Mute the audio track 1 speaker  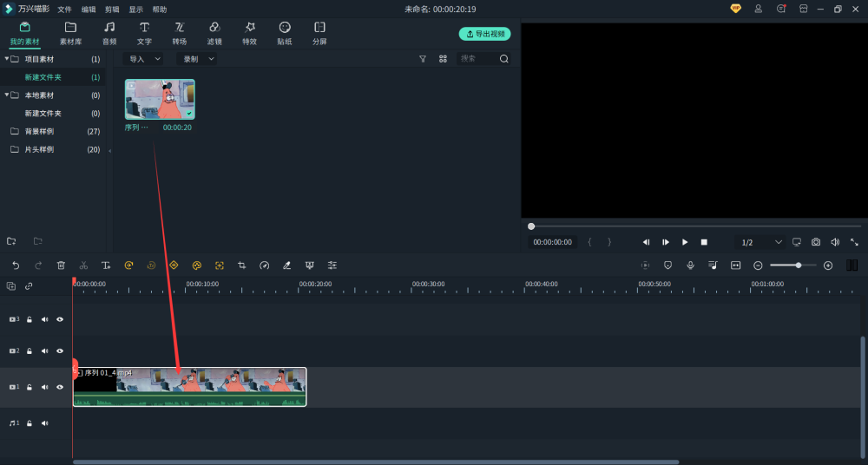45,423
